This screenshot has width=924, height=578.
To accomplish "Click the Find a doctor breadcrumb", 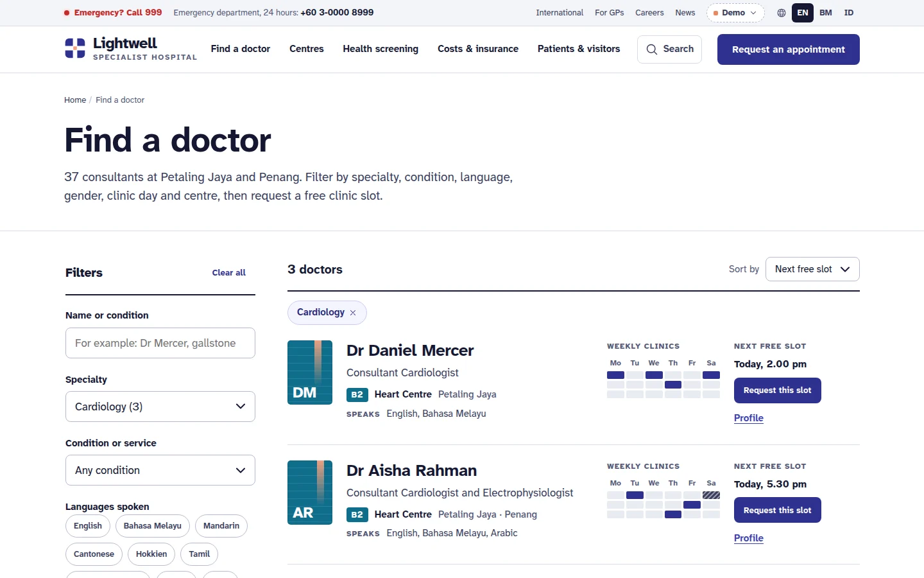I will pos(120,100).
